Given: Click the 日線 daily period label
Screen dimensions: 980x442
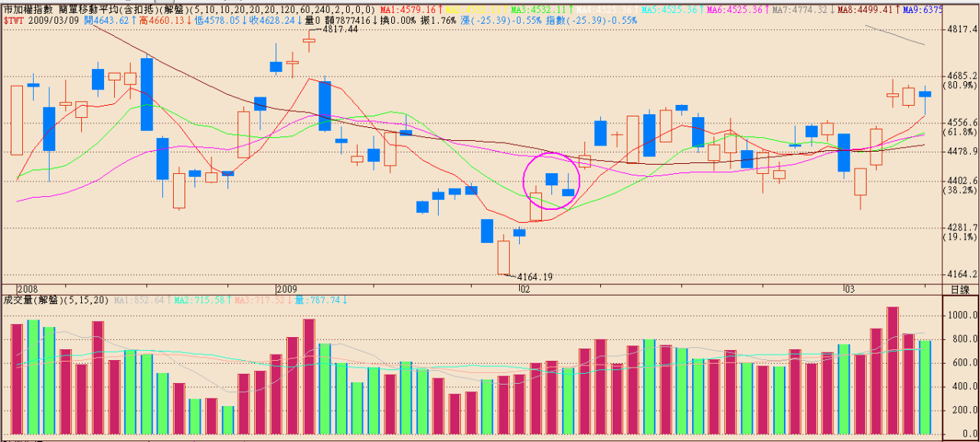Looking at the screenshot, I should pos(959,290).
